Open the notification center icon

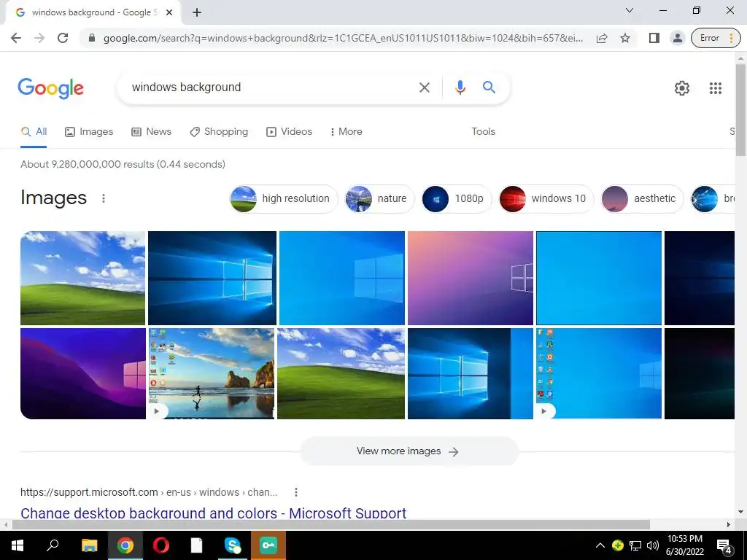[x=724, y=546]
